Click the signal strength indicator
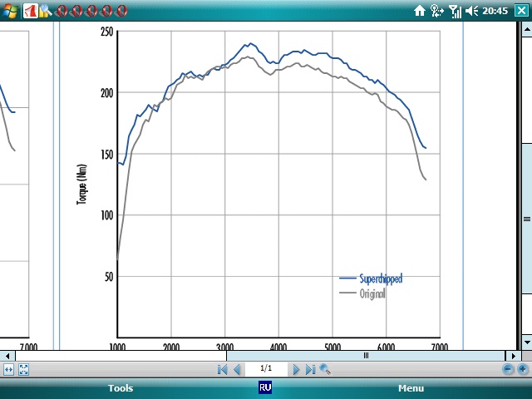 [455, 10]
